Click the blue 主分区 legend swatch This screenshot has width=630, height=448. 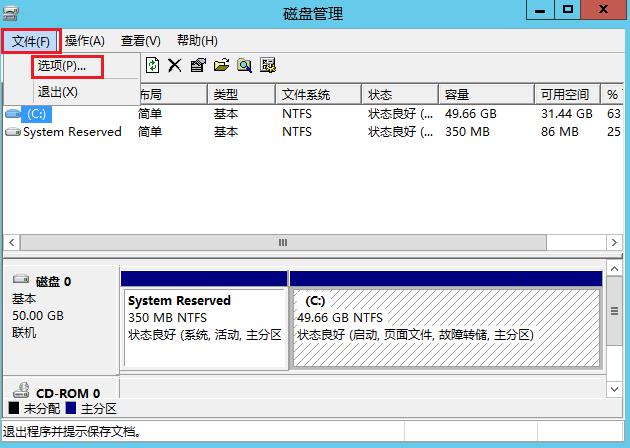click(71, 408)
